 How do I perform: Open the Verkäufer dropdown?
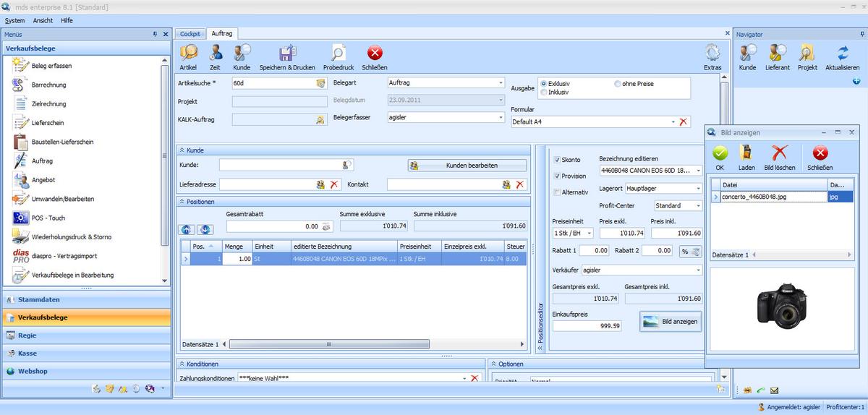(698, 270)
